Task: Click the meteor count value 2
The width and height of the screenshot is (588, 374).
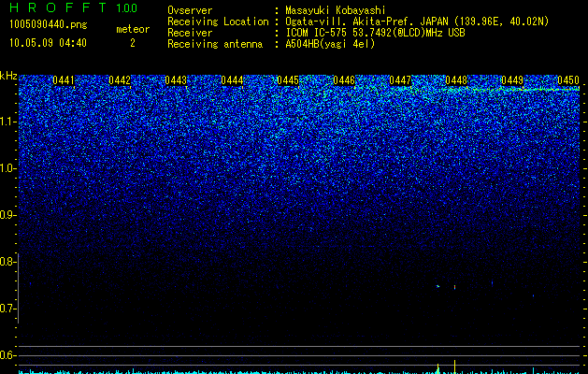Action: click(133, 43)
